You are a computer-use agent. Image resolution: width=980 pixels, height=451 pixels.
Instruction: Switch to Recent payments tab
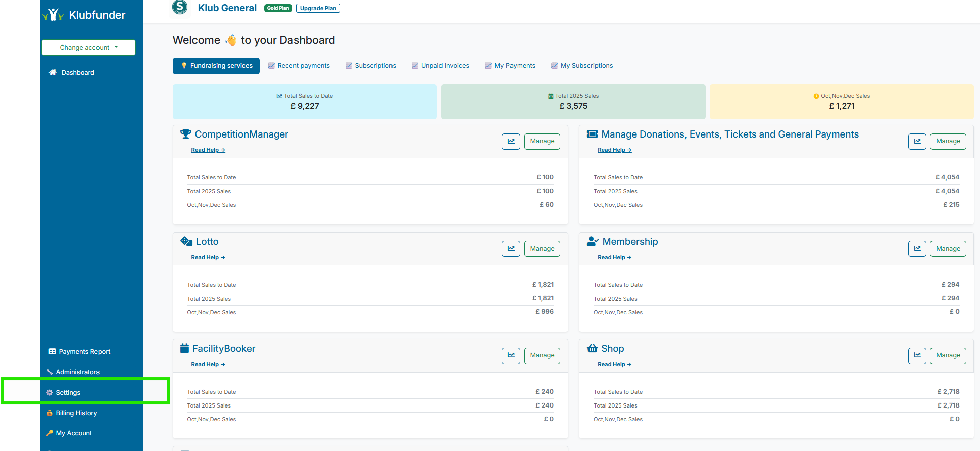coord(299,66)
